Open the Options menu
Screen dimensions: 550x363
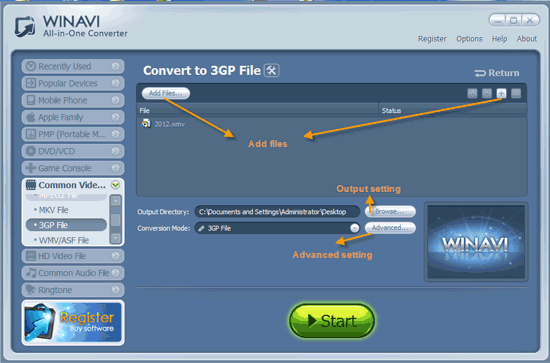[x=469, y=39]
